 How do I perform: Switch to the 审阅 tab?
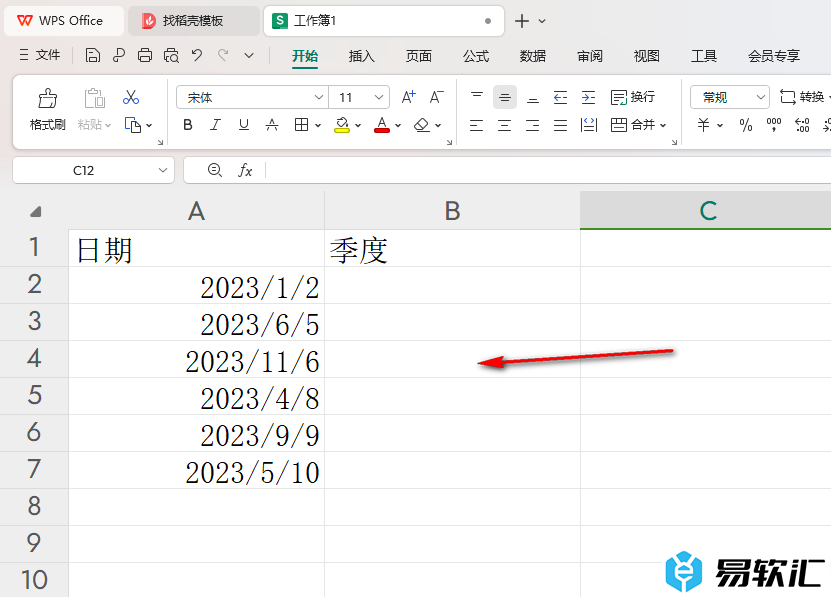(590, 56)
